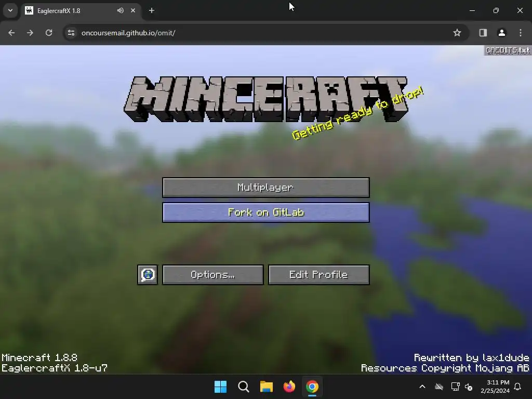
Task: Reload the current page
Action: tap(49, 33)
